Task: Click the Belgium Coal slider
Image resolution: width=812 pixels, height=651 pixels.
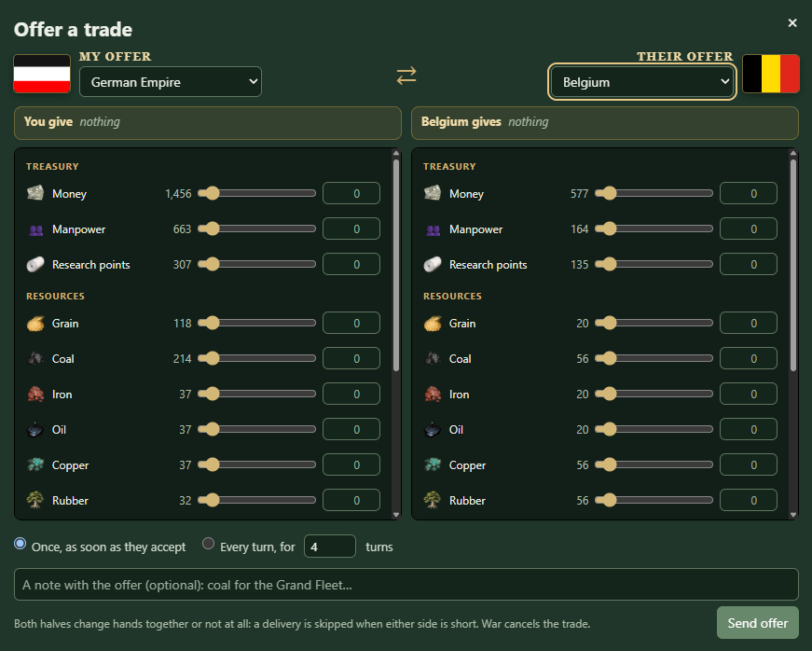Action: pyautogui.click(x=654, y=358)
